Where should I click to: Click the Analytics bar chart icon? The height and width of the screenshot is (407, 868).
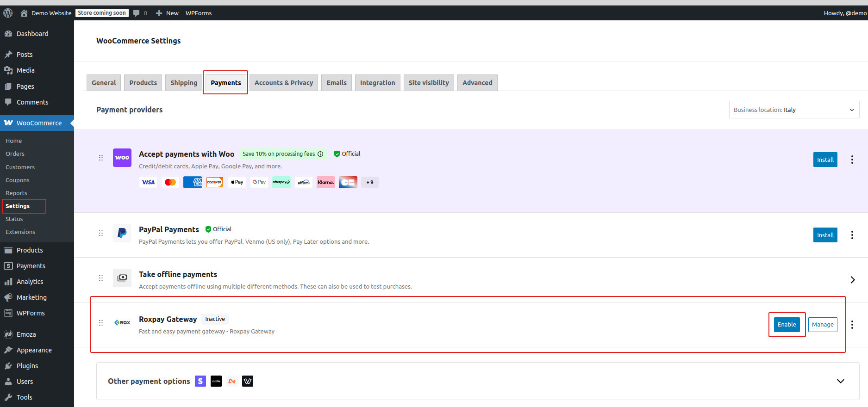pos(8,282)
